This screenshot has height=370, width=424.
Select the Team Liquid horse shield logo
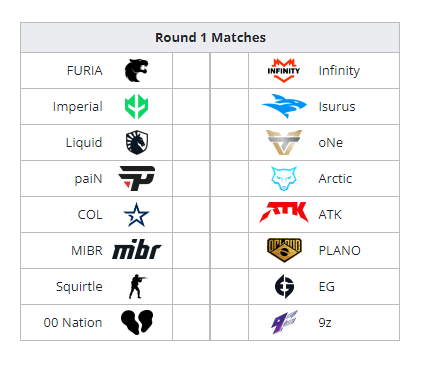[x=137, y=142]
